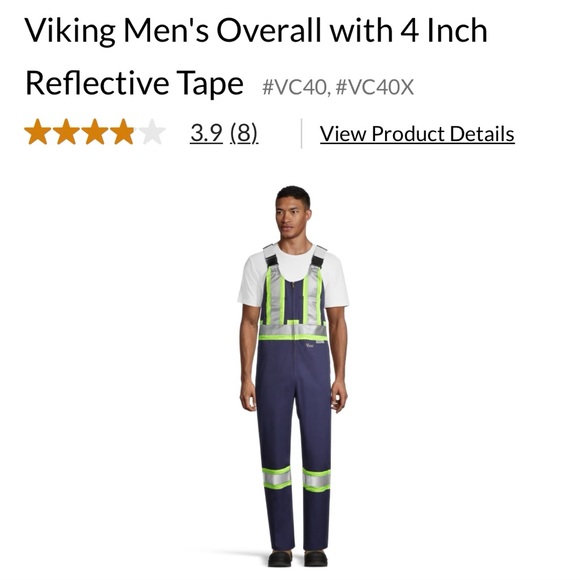Viewport: 580px width, 580px height.
Task: Click the right leg reflective band
Action: 316,480
